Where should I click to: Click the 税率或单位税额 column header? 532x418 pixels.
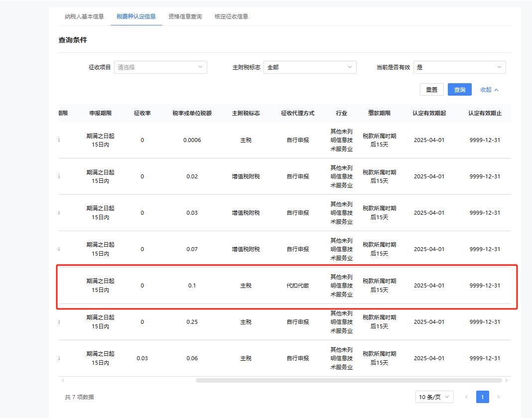tap(192, 113)
